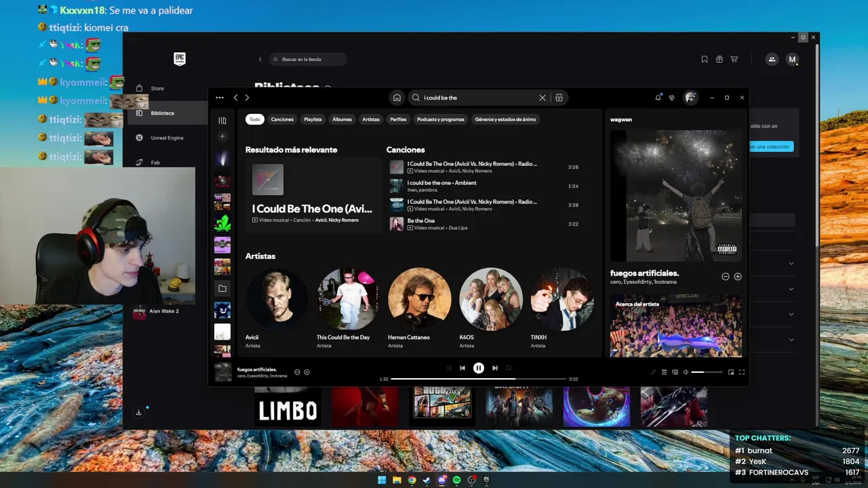The width and height of the screenshot is (868, 488).
Task: Open connect to a device icon
Action: (x=675, y=372)
